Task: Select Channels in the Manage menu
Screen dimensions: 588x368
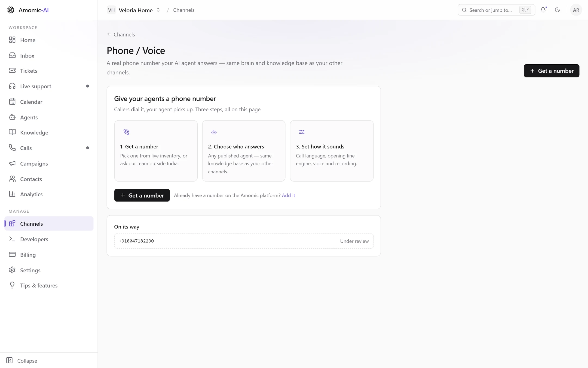Action: [49, 224]
